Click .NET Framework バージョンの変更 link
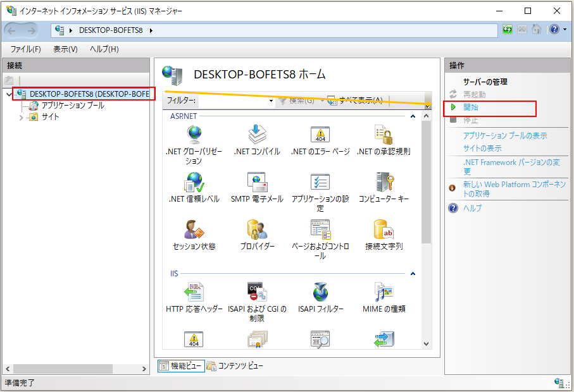Viewport: 574px width, 392px height. 512,167
